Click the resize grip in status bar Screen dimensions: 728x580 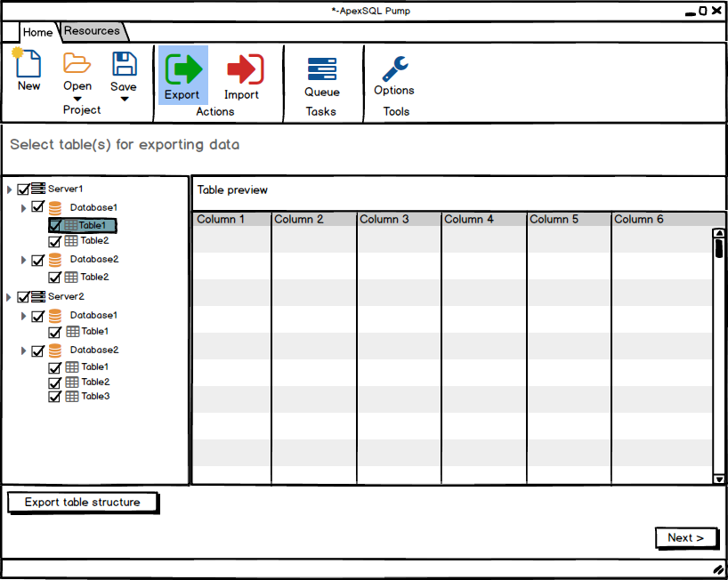[x=718, y=569]
